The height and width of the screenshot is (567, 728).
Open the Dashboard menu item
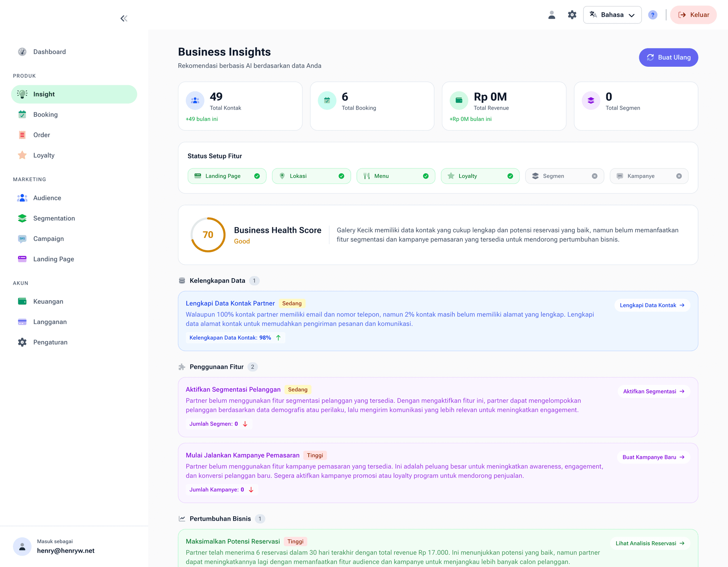point(49,52)
